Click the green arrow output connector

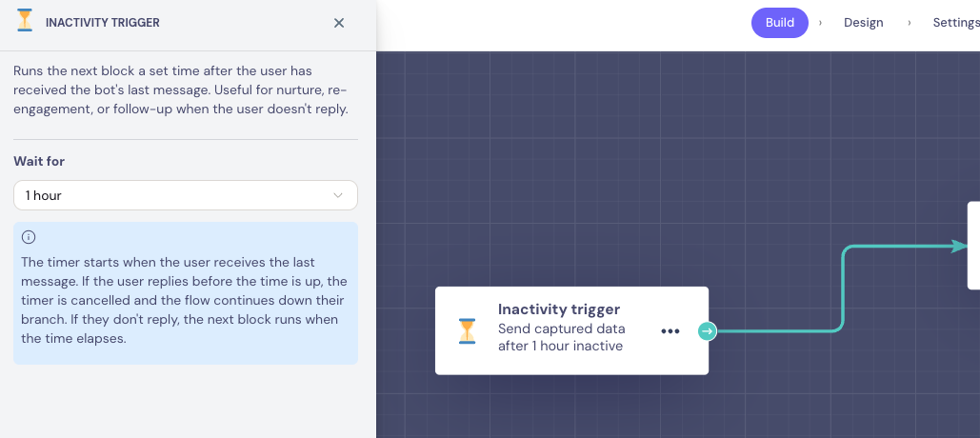[x=707, y=331]
